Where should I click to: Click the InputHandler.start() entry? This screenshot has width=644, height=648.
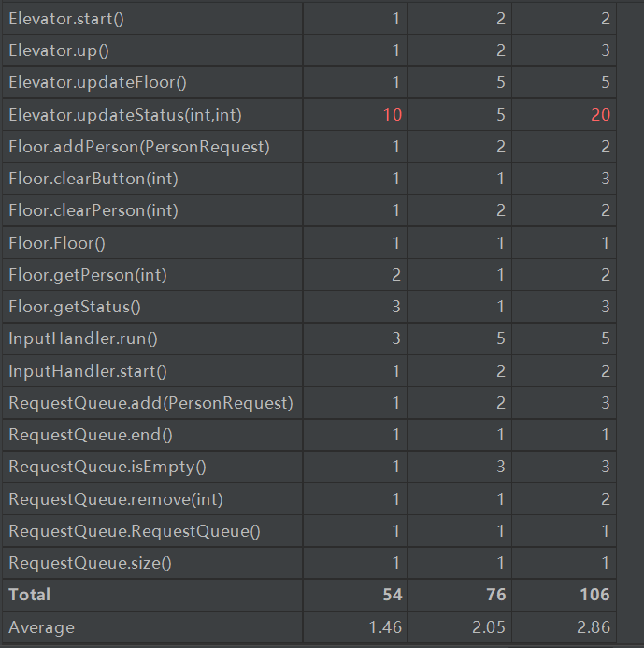click(x=87, y=371)
